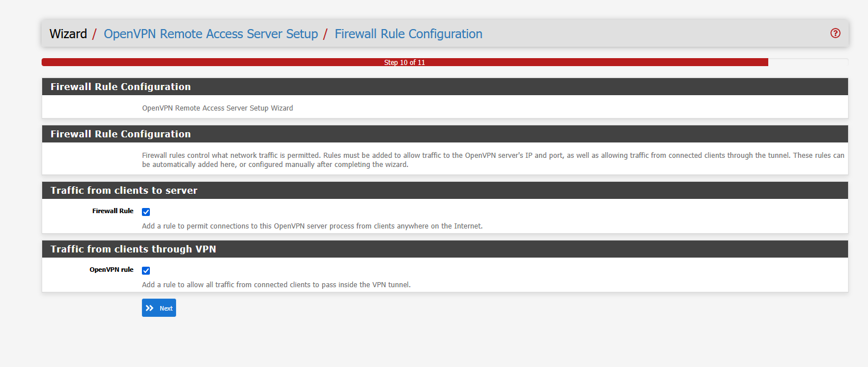Click OpenVPN Remote Access Server Setup link
The image size is (868, 367).
pyautogui.click(x=211, y=34)
